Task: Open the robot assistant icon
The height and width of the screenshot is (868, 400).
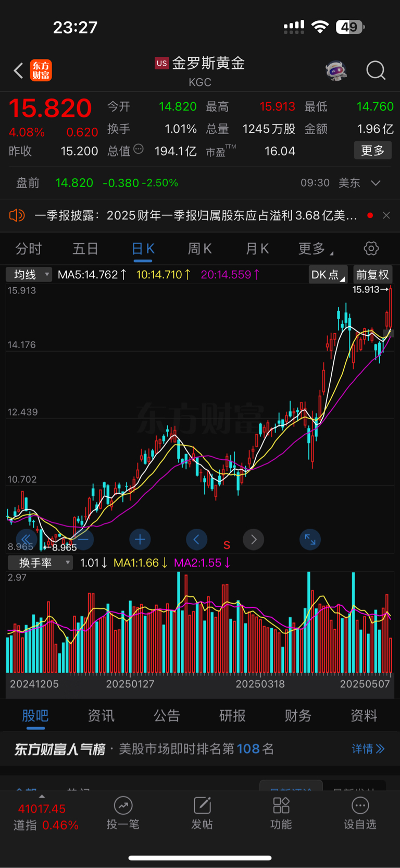Action: [x=336, y=70]
